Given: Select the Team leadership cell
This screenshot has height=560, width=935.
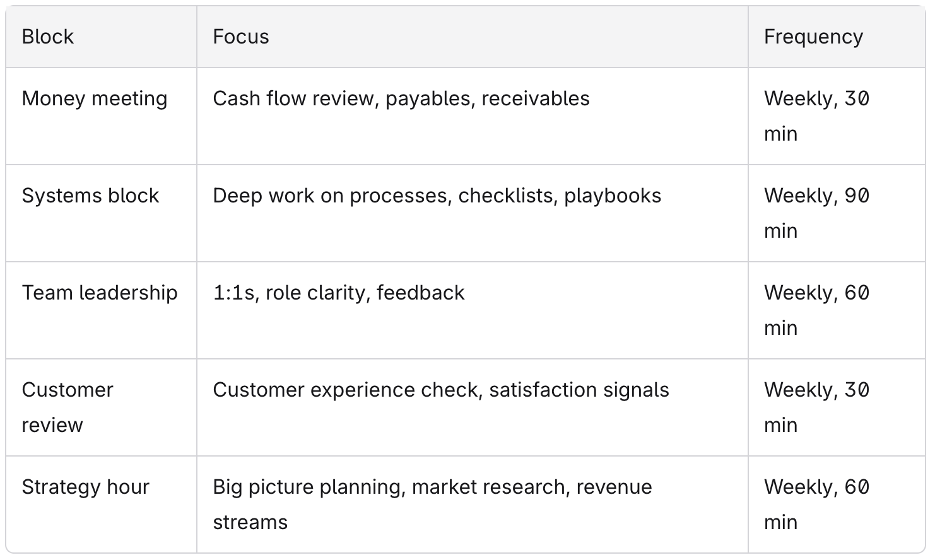Looking at the screenshot, I should (102, 310).
